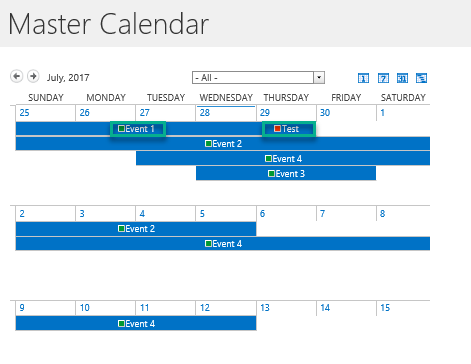
Task: Select date 6 in second week
Action: point(262,214)
